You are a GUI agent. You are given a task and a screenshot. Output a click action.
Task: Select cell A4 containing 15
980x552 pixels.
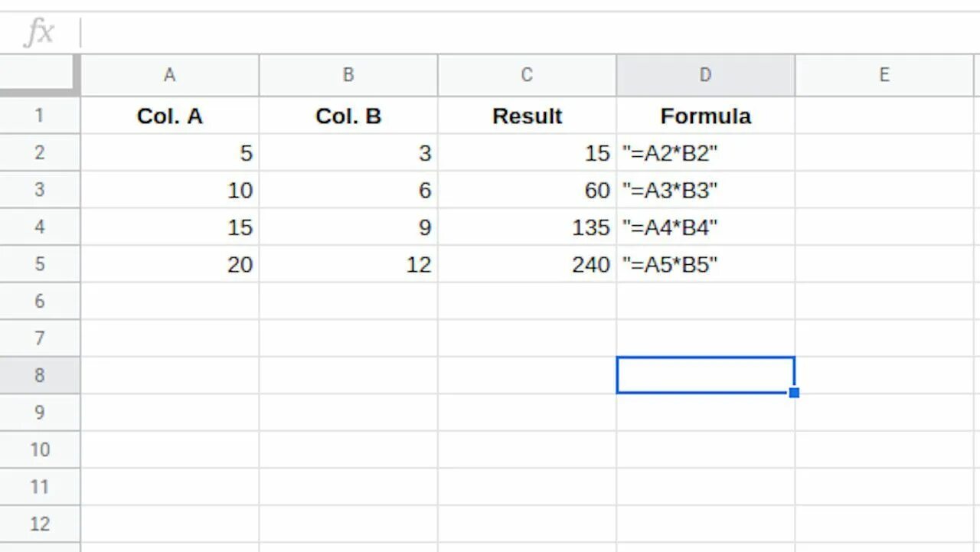170,227
